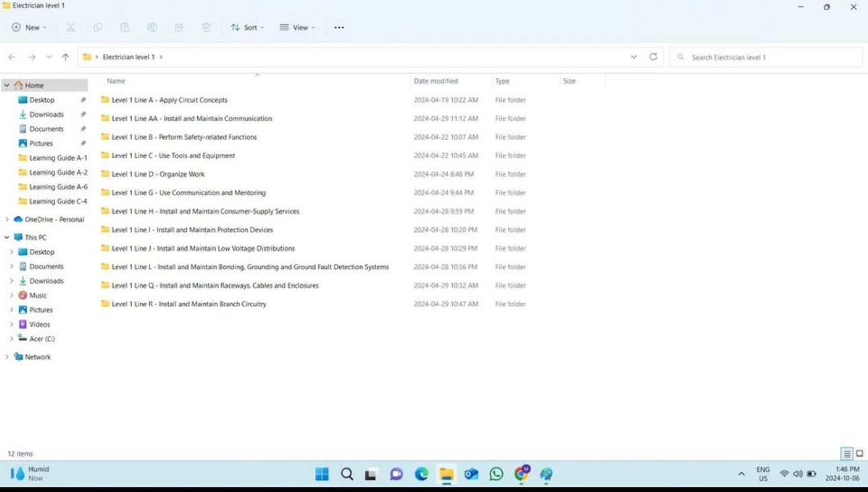Image resolution: width=868 pixels, height=492 pixels.
Task: Open Task View on the taskbar
Action: tap(371, 474)
